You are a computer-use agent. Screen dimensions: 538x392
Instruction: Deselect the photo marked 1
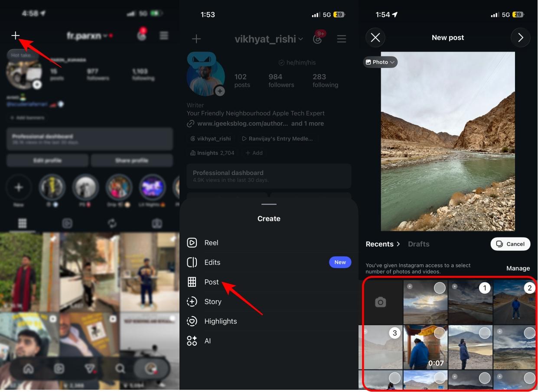485,288
